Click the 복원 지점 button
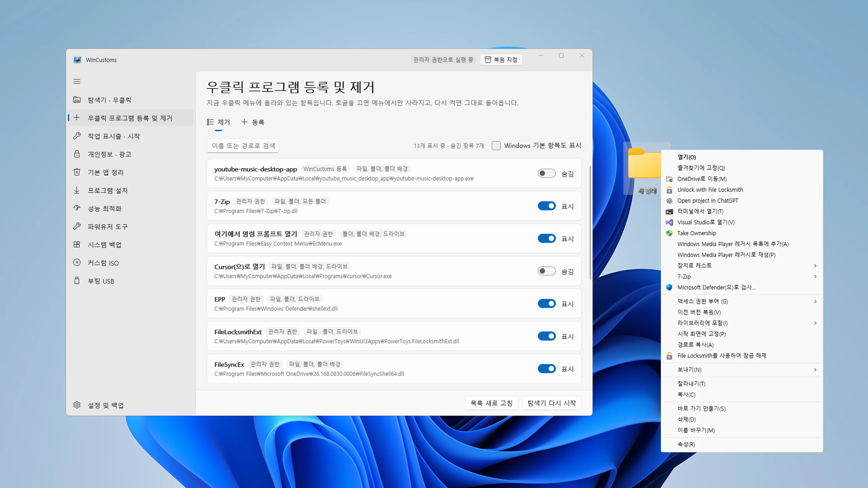Image resolution: width=868 pixels, height=488 pixels. click(x=501, y=60)
